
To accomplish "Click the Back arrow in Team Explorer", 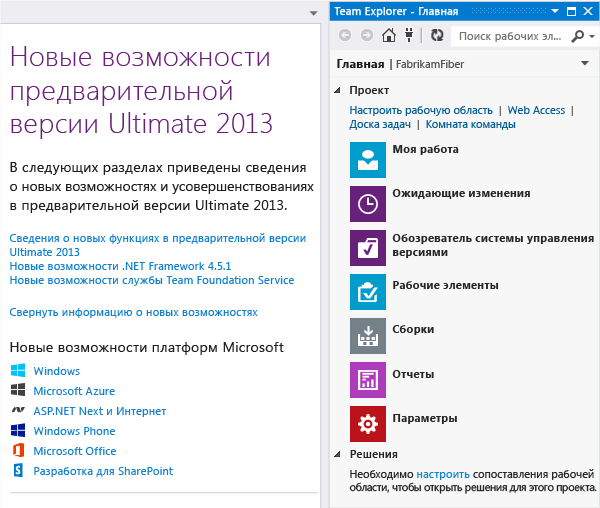I will click(x=345, y=36).
